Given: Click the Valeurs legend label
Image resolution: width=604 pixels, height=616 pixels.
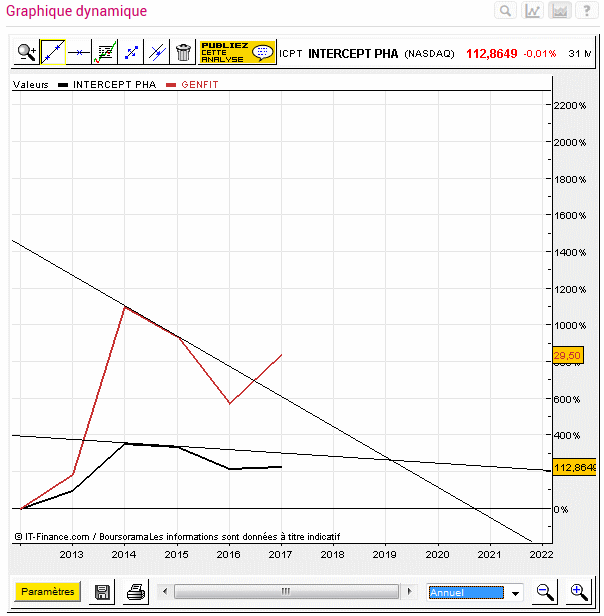Looking at the screenshot, I should coord(31,84).
